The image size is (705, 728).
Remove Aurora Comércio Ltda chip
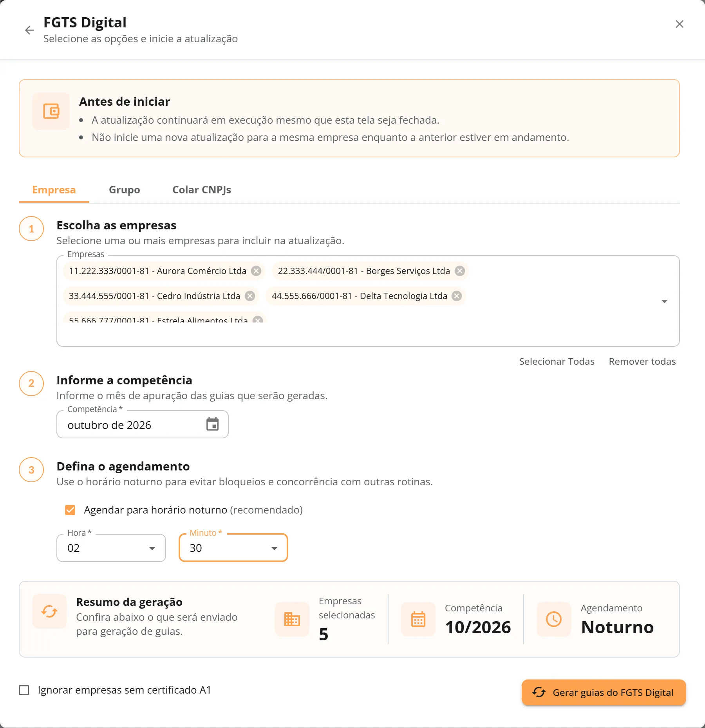(256, 271)
